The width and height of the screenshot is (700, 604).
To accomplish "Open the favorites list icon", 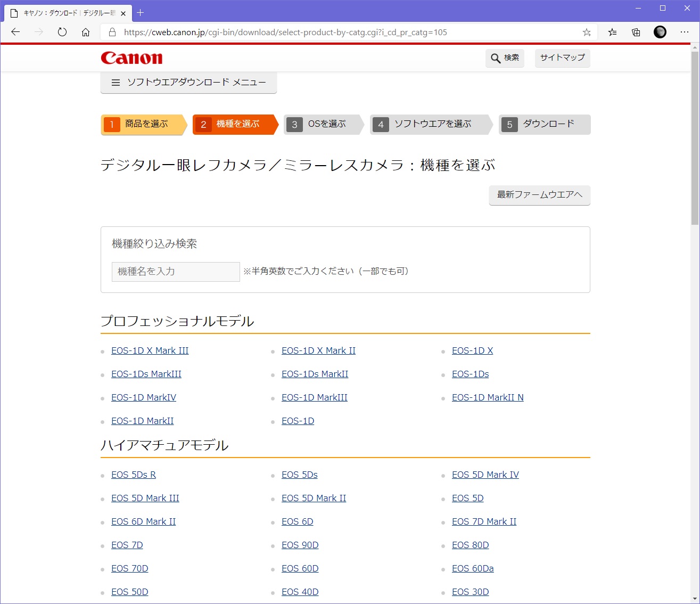I will point(613,32).
